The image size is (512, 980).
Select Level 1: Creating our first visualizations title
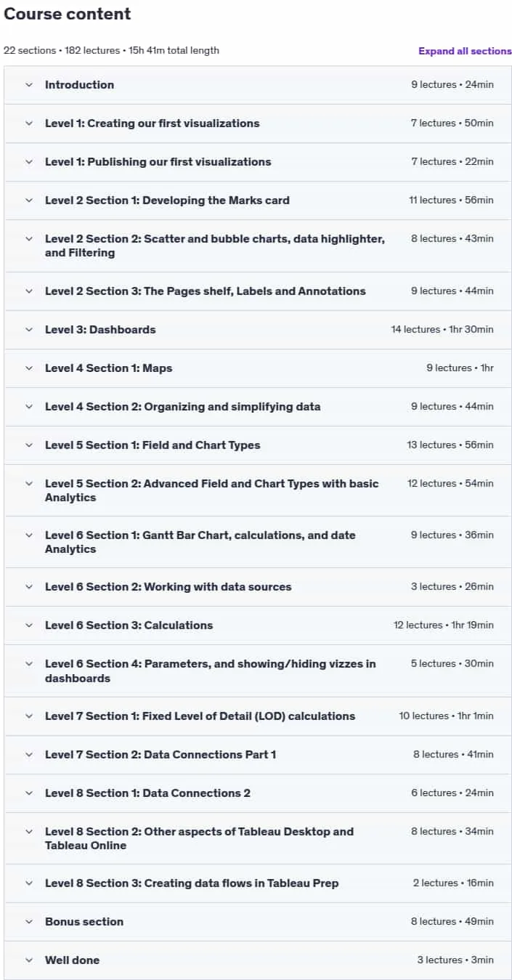[152, 123]
